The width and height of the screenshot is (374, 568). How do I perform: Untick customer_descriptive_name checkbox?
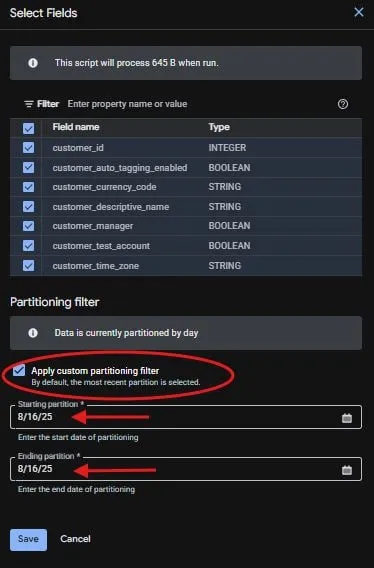click(x=29, y=206)
